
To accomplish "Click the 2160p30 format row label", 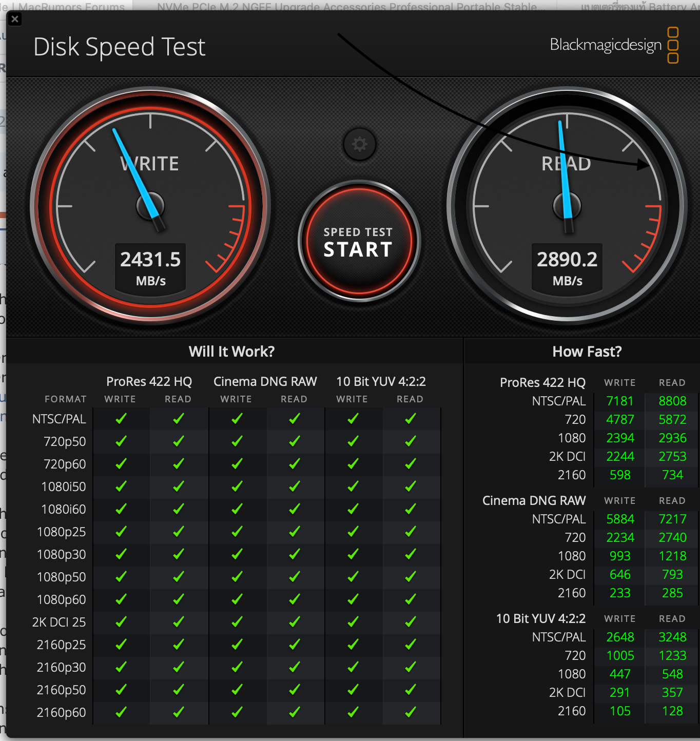I will (x=62, y=668).
